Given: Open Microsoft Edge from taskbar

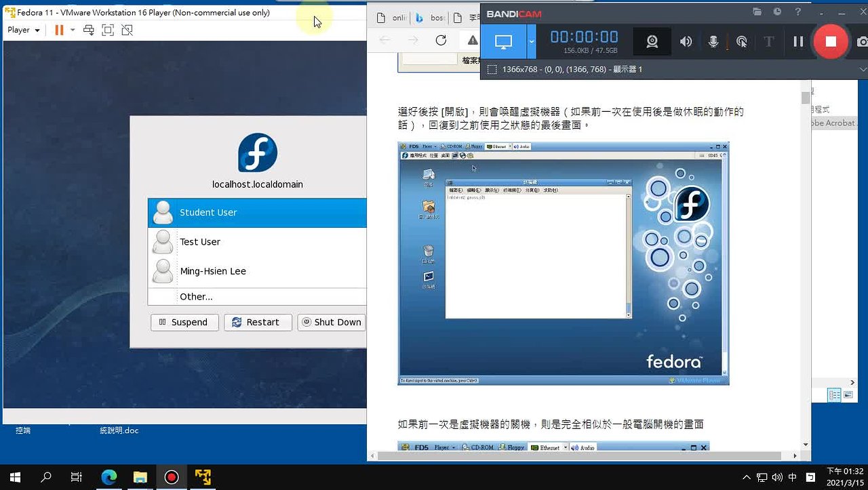Looking at the screenshot, I should point(108,477).
